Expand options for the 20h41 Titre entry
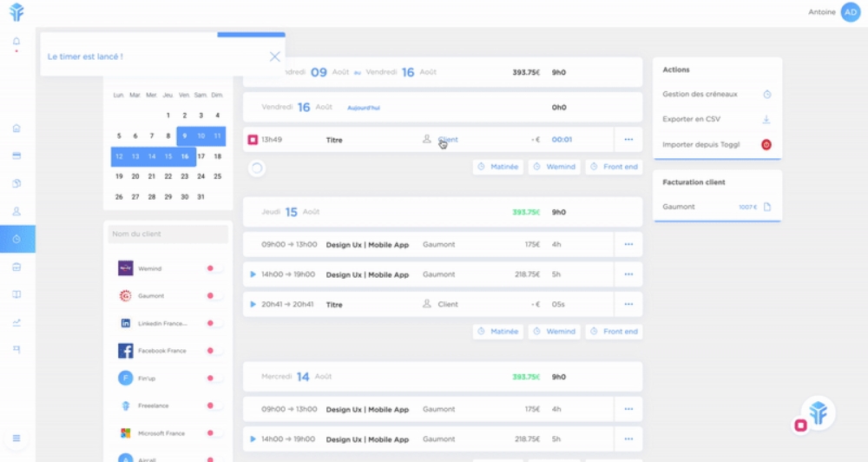Viewport: 868px width, 462px height. pos(628,305)
